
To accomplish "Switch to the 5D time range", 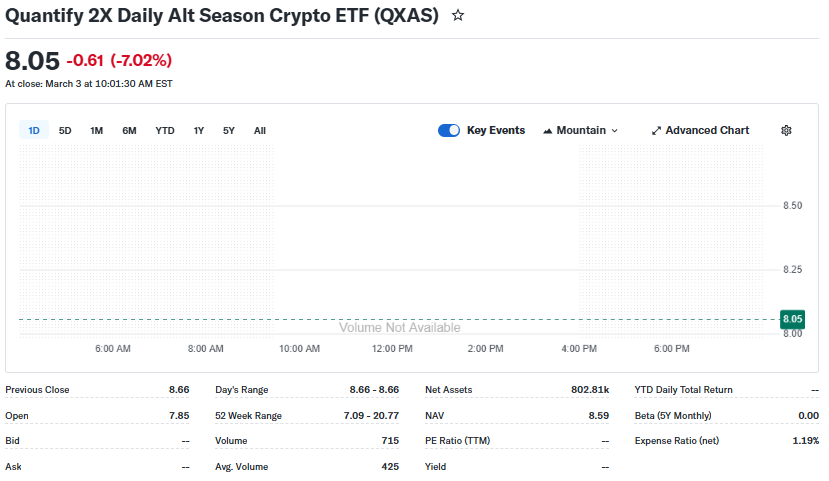I will (65, 130).
